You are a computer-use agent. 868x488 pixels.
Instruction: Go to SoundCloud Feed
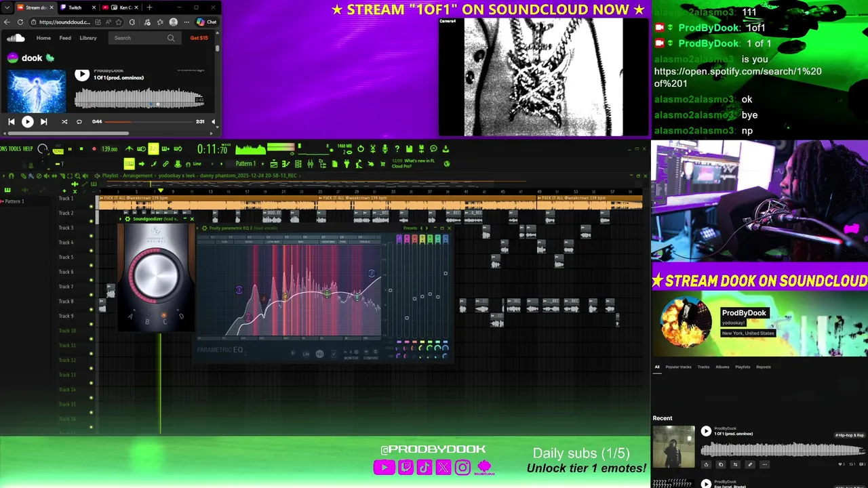tap(65, 38)
